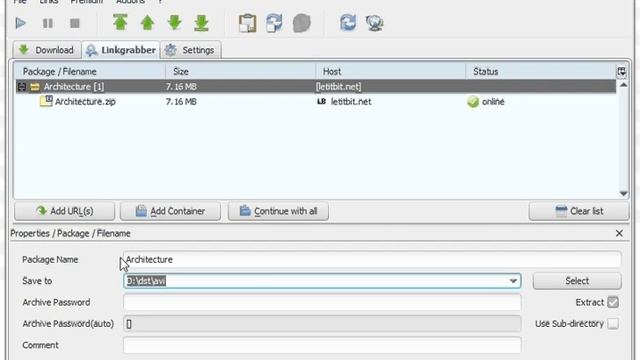640x360 pixels.
Task: Enable the Use Sub-directory checkbox
Action: [x=613, y=324]
